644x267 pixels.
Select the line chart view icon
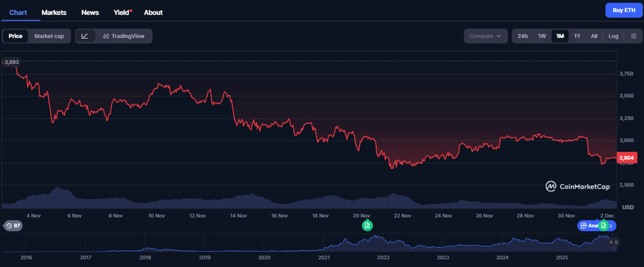point(85,36)
